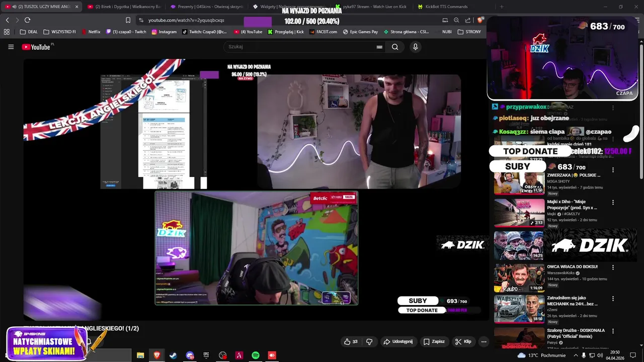Click the Zapisz save button
This screenshot has width=644, height=362.
pyautogui.click(x=434, y=341)
